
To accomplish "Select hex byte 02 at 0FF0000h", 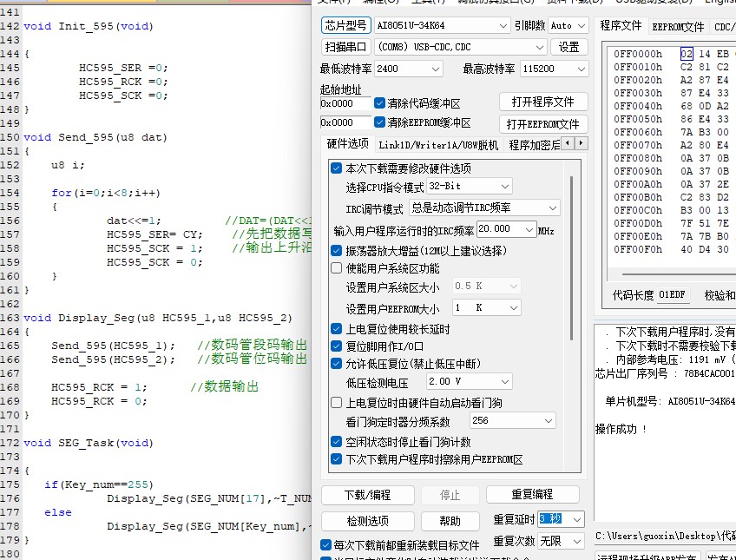I will 687,54.
